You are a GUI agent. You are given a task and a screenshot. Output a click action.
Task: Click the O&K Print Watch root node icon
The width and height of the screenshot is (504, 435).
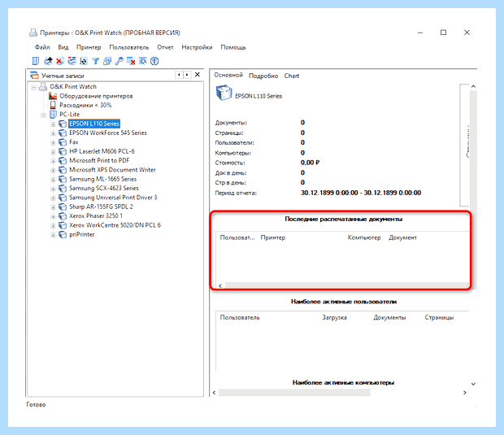43,86
